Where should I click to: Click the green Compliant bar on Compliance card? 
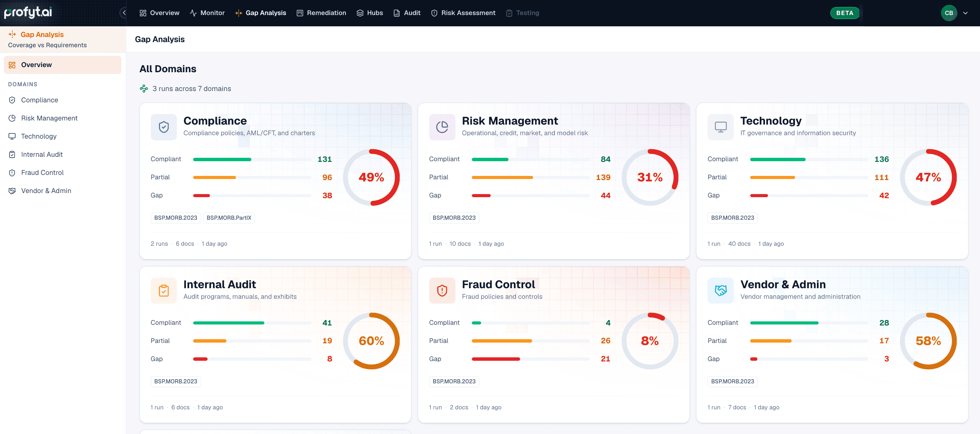point(222,159)
